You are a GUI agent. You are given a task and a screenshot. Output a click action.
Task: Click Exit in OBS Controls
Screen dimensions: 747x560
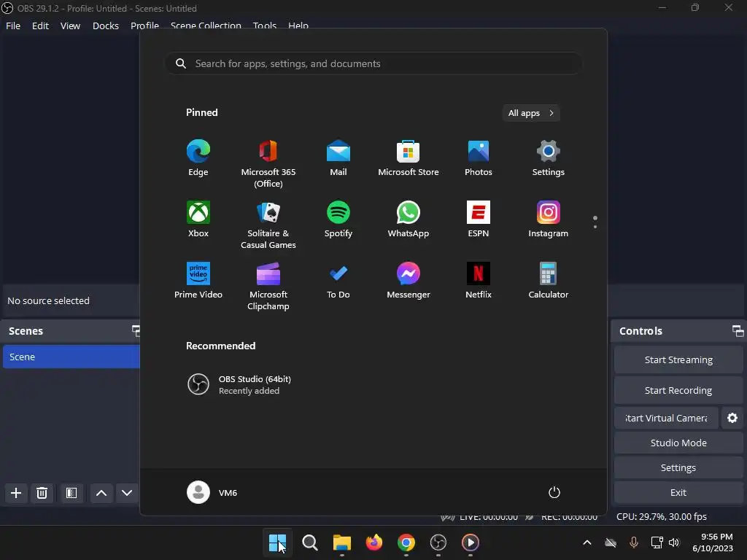[678, 492]
